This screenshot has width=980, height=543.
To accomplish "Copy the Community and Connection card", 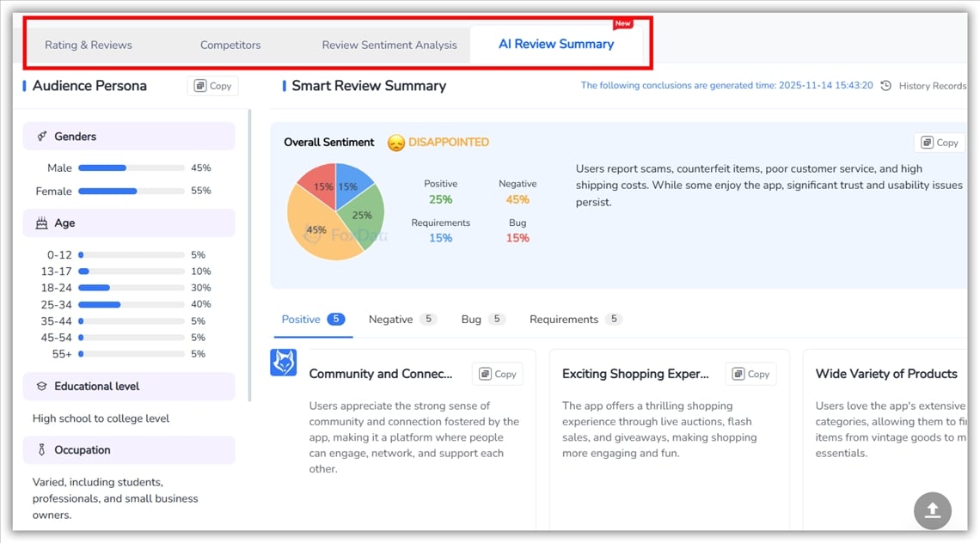I will (x=497, y=374).
